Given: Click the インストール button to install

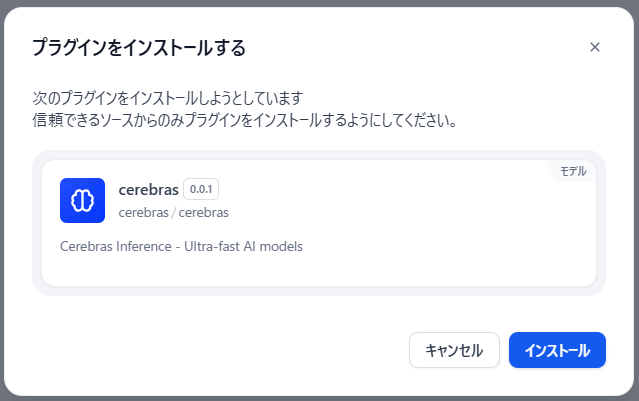Looking at the screenshot, I should pos(557,350).
